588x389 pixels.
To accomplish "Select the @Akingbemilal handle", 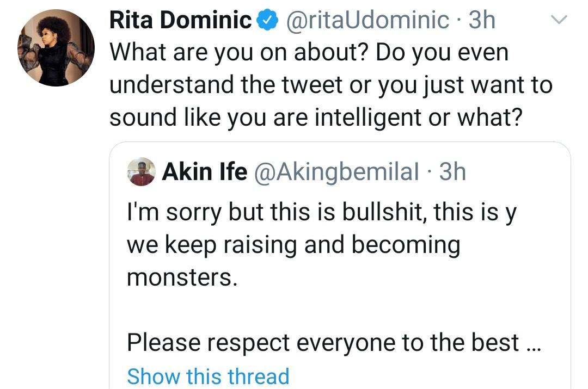I will pos(337,172).
